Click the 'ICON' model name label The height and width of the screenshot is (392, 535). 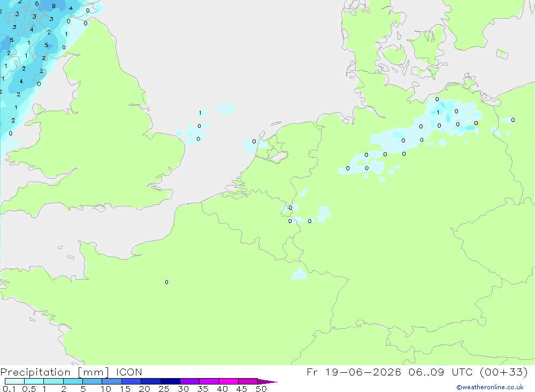pos(129,372)
